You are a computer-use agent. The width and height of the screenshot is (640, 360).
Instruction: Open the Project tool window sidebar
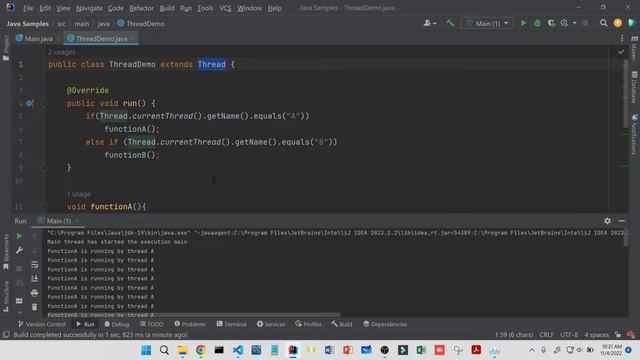coord(6,47)
